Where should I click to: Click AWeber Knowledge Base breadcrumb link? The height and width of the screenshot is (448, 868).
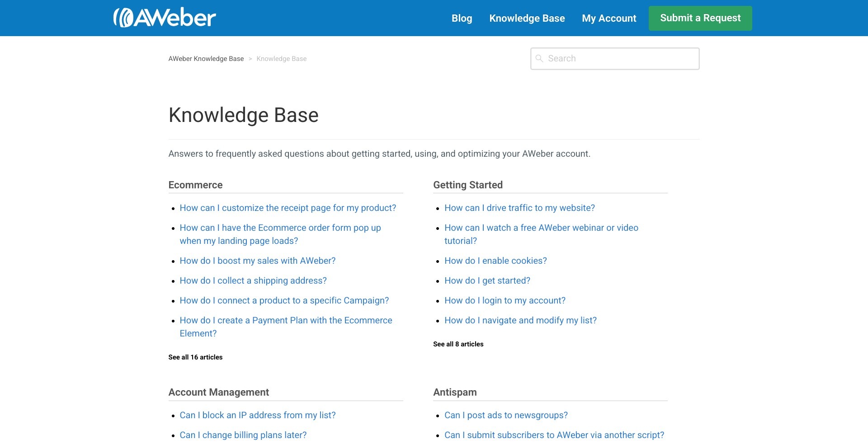tap(206, 59)
